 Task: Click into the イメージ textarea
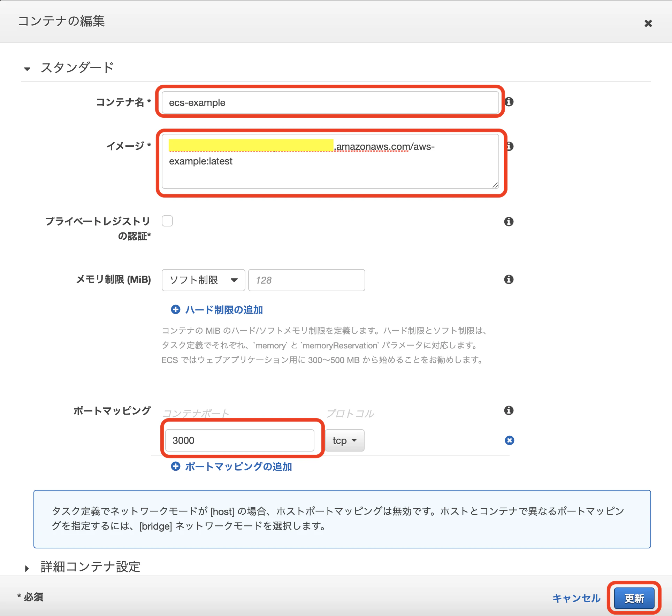point(330,161)
